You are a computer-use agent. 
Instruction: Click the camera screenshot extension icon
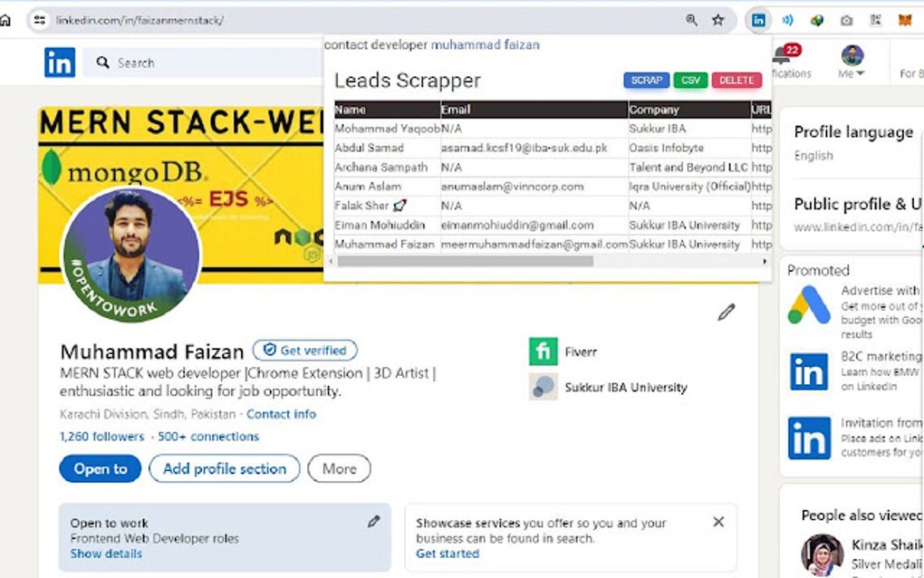pyautogui.click(x=845, y=20)
